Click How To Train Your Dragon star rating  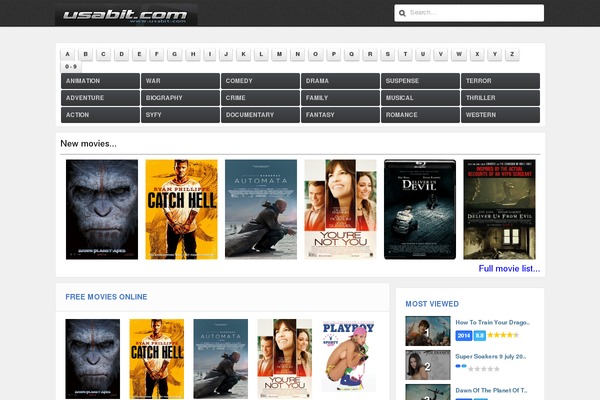tap(503, 335)
